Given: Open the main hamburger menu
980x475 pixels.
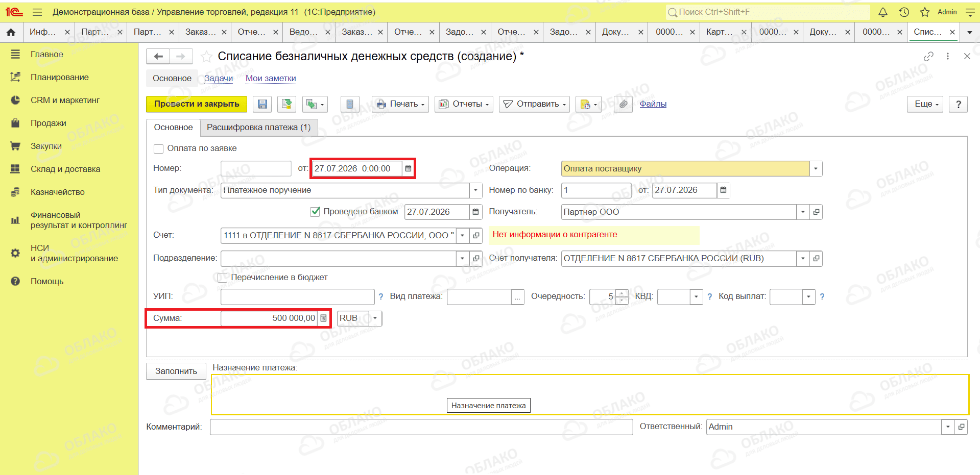Looking at the screenshot, I should (x=37, y=12).
